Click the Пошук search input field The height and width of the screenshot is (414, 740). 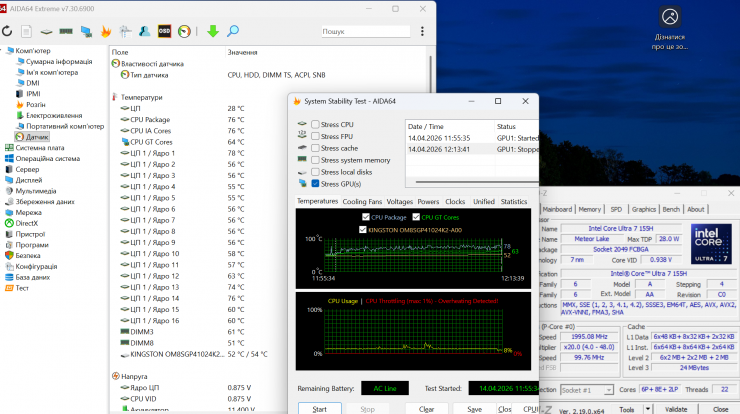pos(365,31)
